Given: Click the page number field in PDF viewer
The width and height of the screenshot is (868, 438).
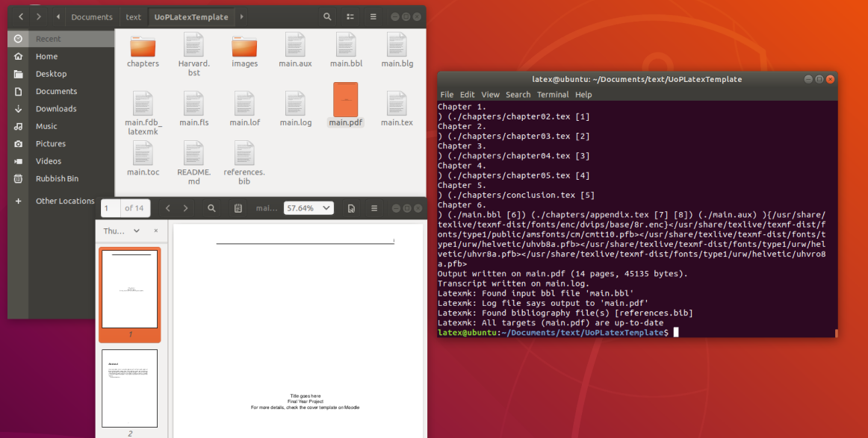Looking at the screenshot, I should pyautogui.click(x=110, y=208).
